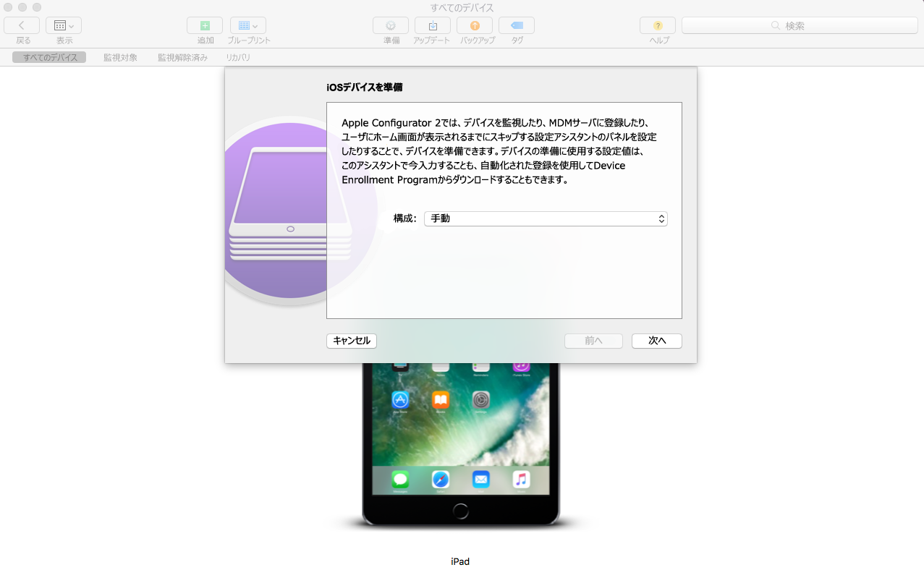This screenshot has width=924, height=570.
Task: Click the Safari icon in the iPad dock
Action: click(x=441, y=479)
